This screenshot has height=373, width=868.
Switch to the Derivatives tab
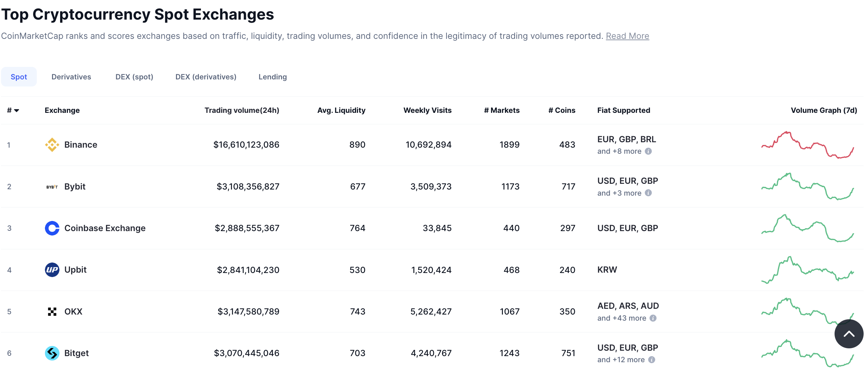pyautogui.click(x=71, y=77)
